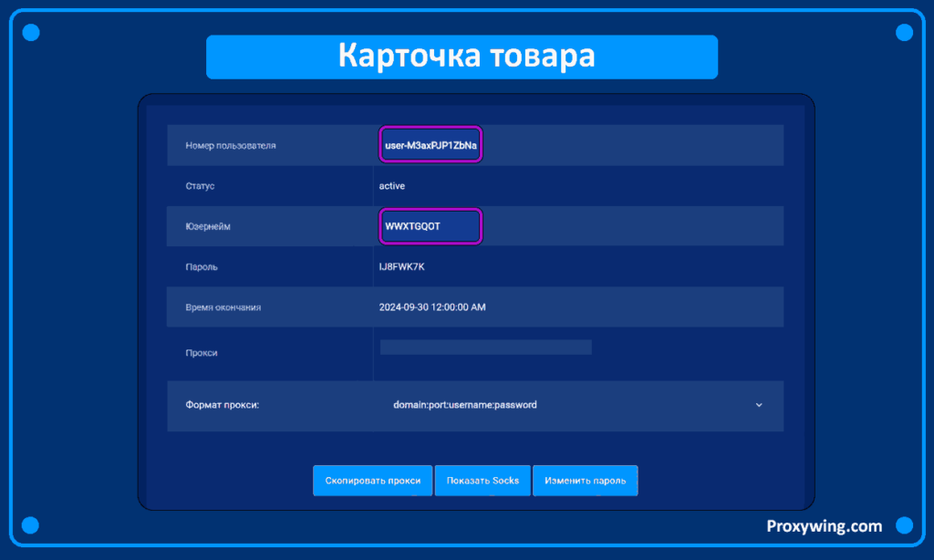
Task: Click the Формат прокси: label
Action: tap(223, 405)
